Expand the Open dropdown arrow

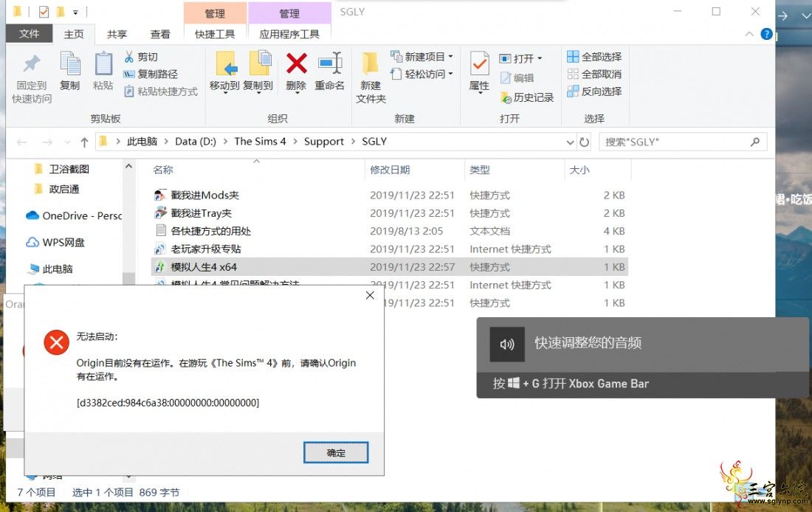(x=540, y=58)
